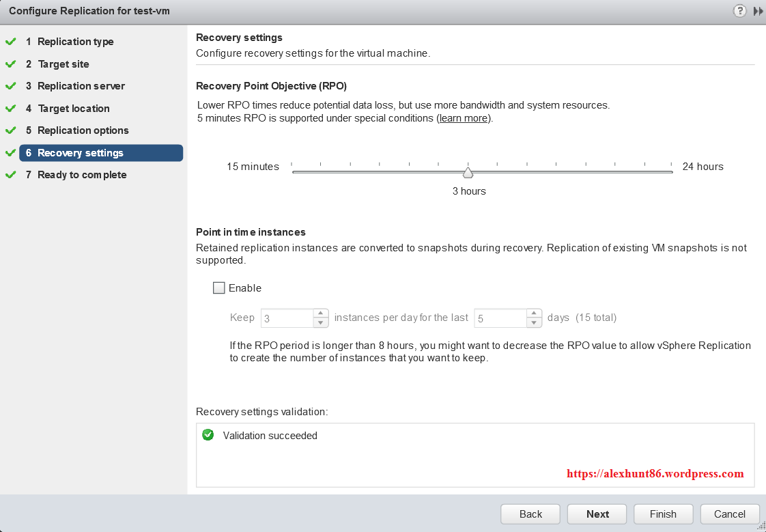
Task: Click the instances per day input field
Action: [x=287, y=318]
